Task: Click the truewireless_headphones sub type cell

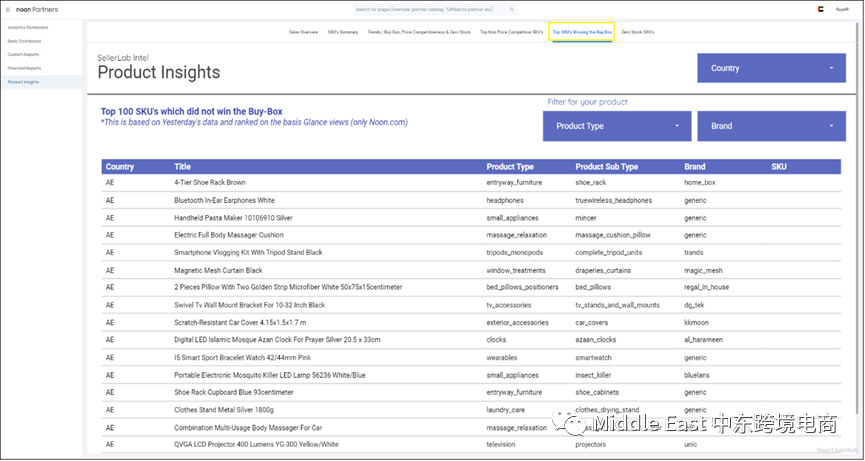Action: [613, 200]
